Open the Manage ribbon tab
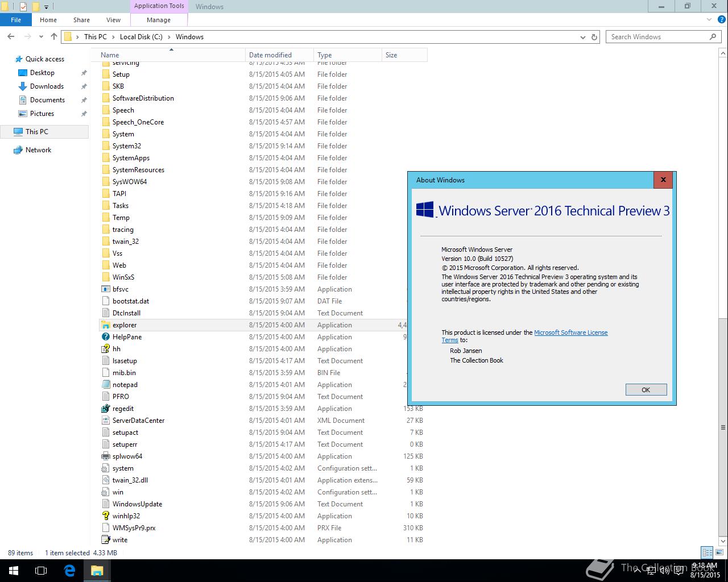This screenshot has height=582, width=728. pyautogui.click(x=159, y=20)
